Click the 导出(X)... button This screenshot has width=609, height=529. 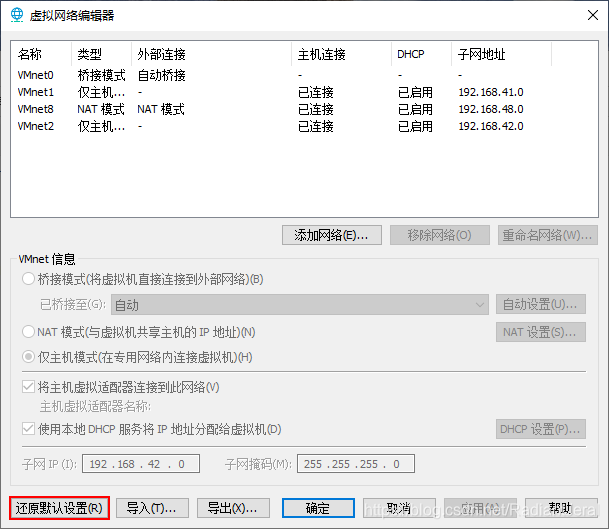coord(233,508)
